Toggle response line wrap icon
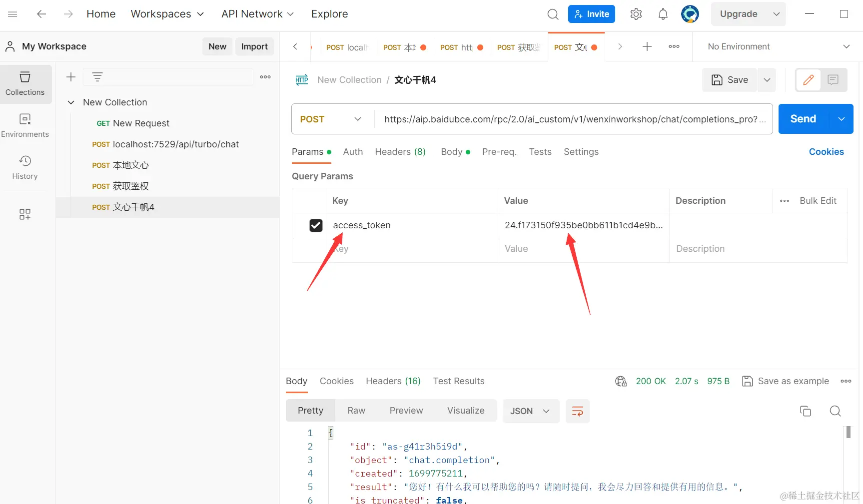The image size is (863, 504). 578,411
